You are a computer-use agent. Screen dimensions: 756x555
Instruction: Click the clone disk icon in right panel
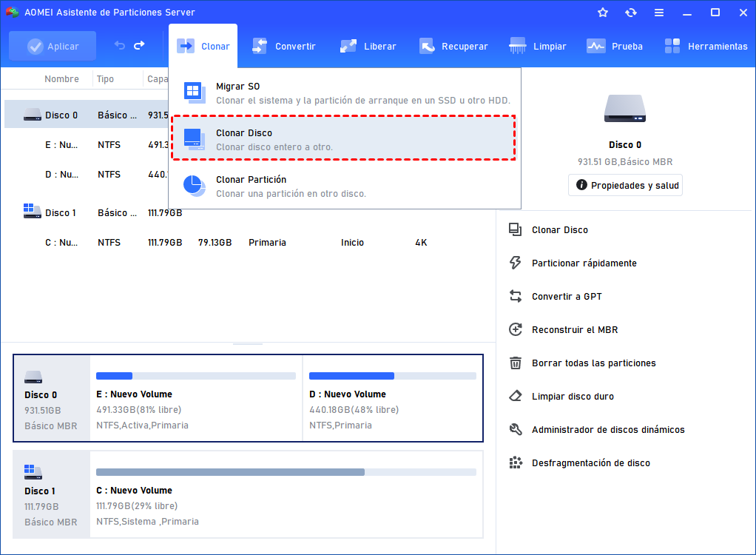(516, 230)
